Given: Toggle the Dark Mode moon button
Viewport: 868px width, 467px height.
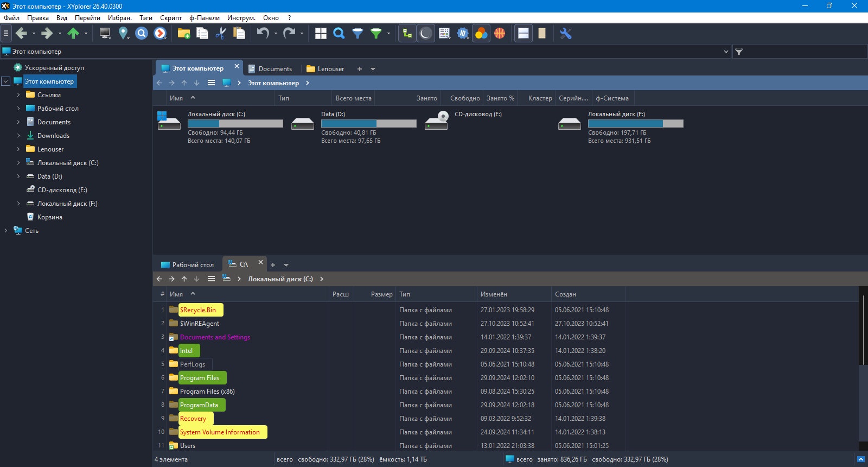Looking at the screenshot, I should (426, 34).
